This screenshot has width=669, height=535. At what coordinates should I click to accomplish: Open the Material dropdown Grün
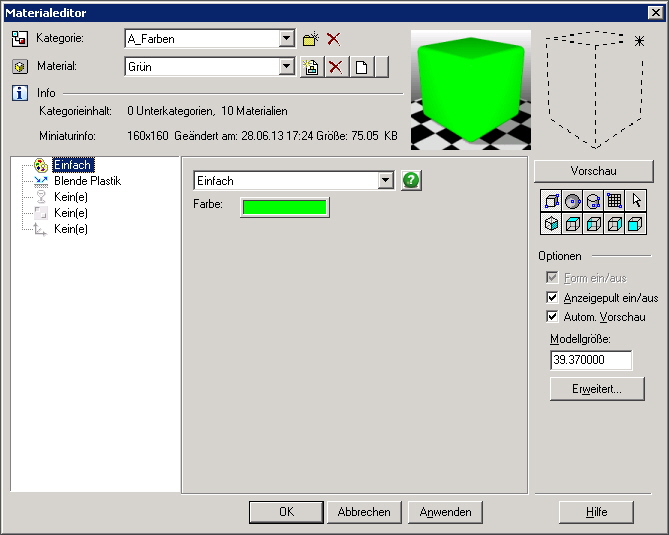click(x=287, y=67)
